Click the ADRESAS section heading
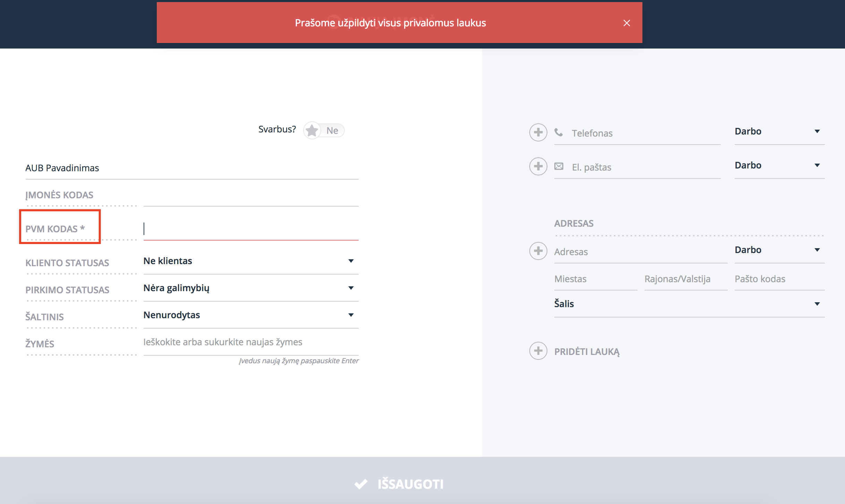 tap(574, 224)
